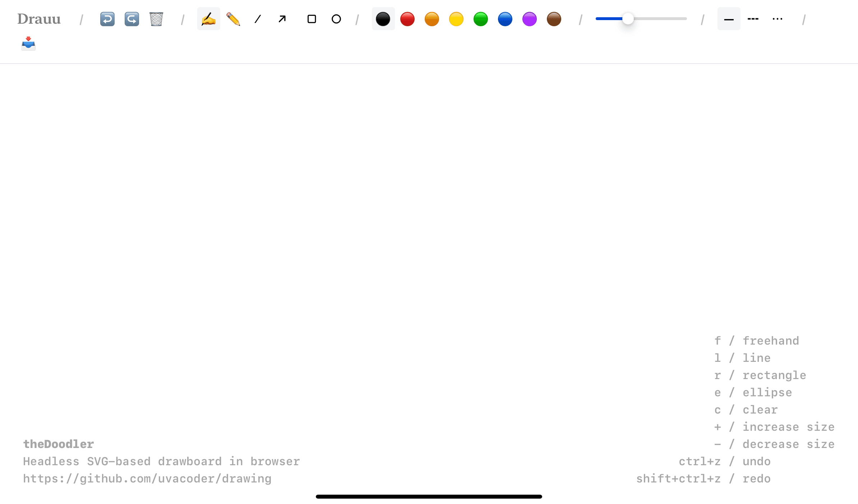
Task: Choose the dashed line style
Action: point(753,19)
